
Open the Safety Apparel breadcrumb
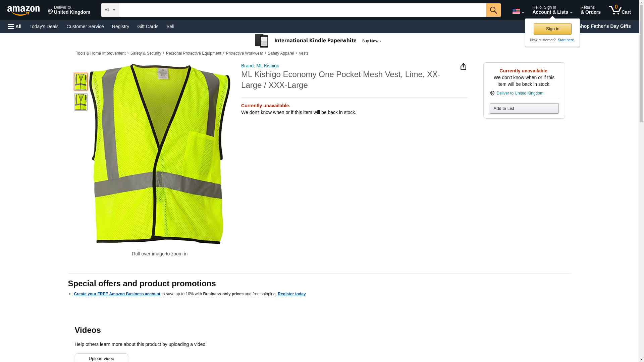pos(280,53)
